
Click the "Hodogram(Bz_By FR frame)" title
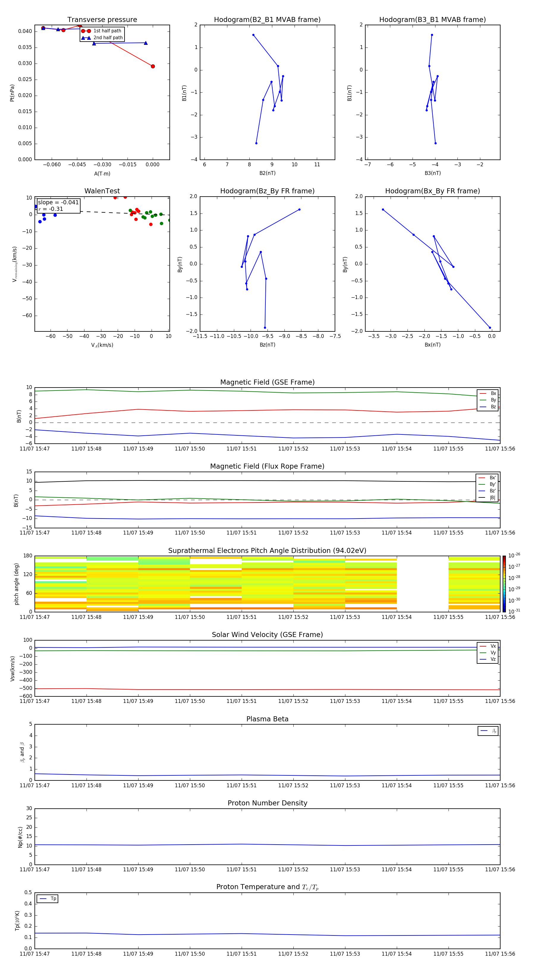[267, 191]
